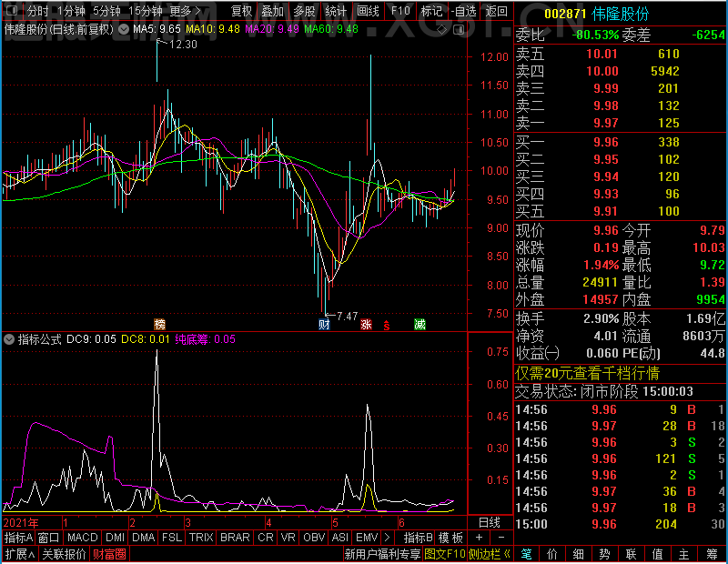Click the 标记 mark button
The image size is (728, 564).
coord(431,11)
